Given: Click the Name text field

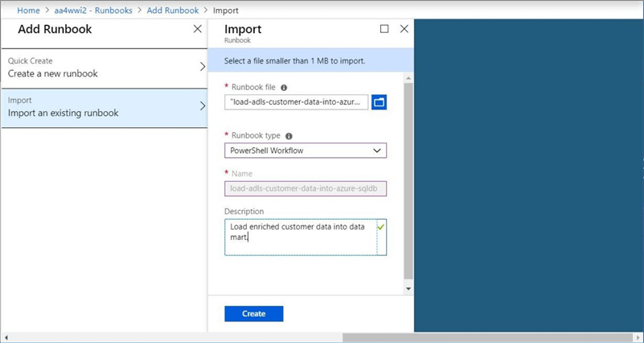Looking at the screenshot, I should tap(305, 188).
